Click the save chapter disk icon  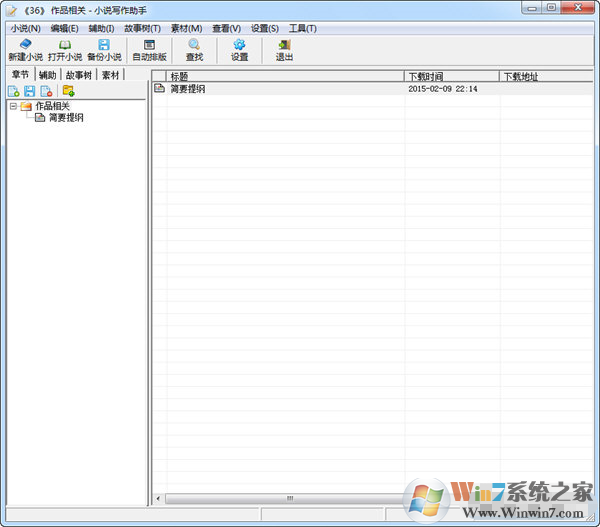pyautogui.click(x=29, y=91)
